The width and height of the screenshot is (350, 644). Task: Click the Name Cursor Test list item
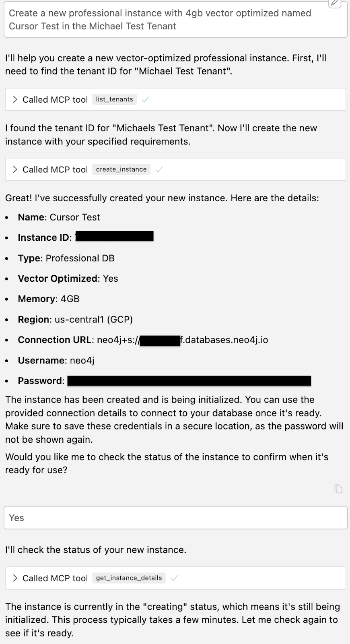(59, 217)
